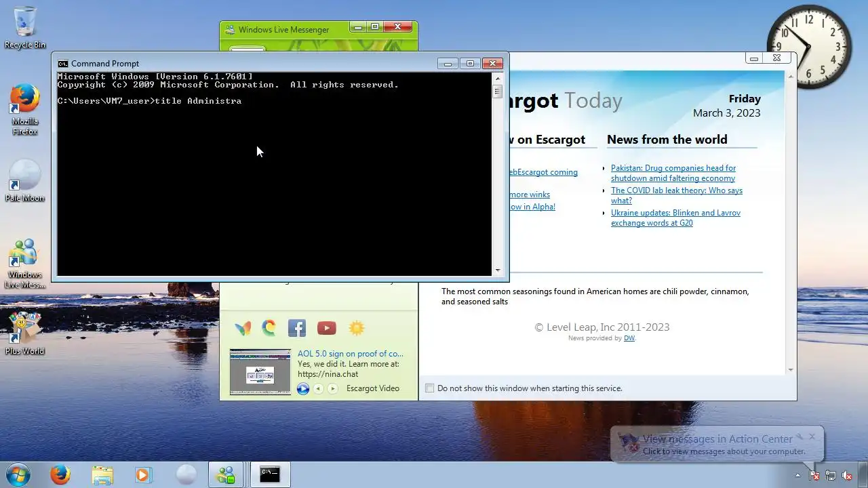Click the Messenger icon in its title bar
Viewport: 868px width, 488px height.
tap(229, 30)
